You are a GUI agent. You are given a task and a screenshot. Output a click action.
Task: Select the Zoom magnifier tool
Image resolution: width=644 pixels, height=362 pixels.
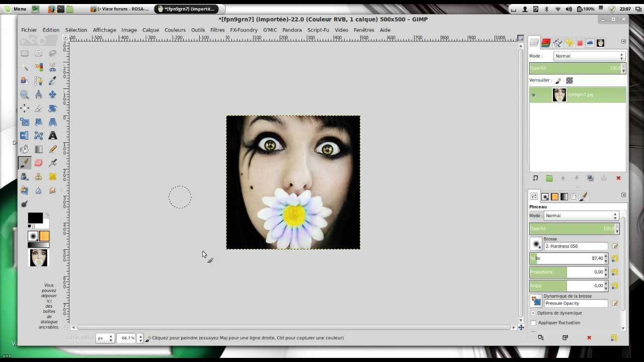24,94
